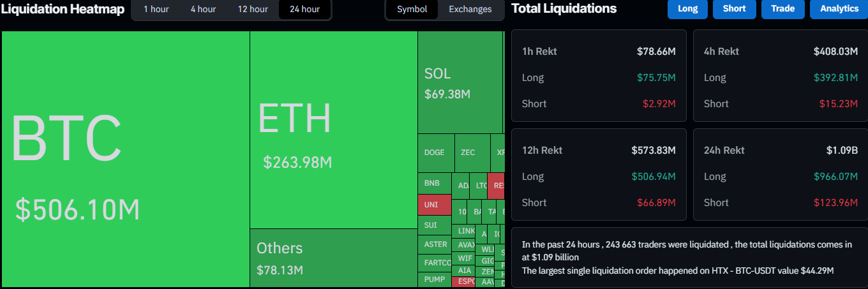Image resolution: width=868 pixels, height=289 pixels.
Task: Click the DOGE heatmap tile
Action: point(435,153)
